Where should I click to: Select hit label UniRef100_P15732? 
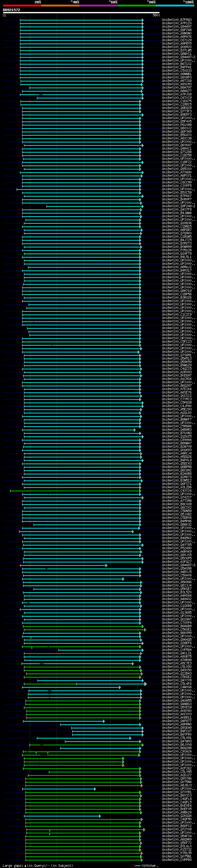[177, 850]
